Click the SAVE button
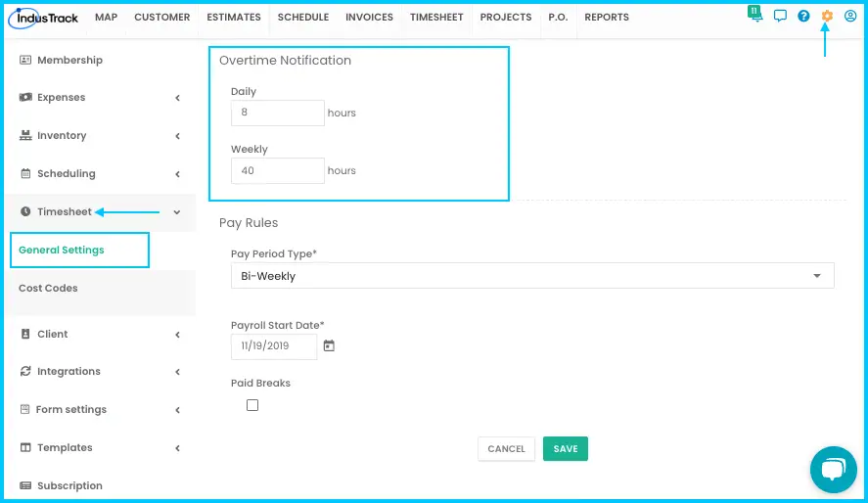Screen dimensions: 868x503 pyautogui.click(x=566, y=449)
